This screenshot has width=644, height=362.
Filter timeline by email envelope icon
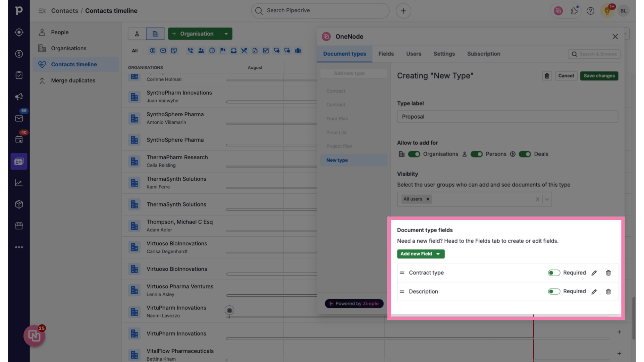coord(163,51)
